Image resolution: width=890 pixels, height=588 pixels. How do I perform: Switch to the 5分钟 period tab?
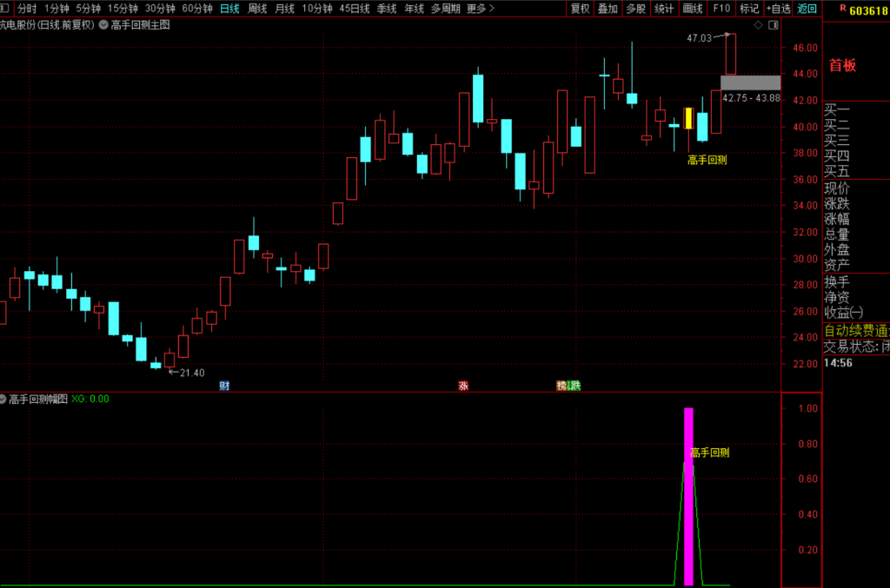[x=89, y=9]
